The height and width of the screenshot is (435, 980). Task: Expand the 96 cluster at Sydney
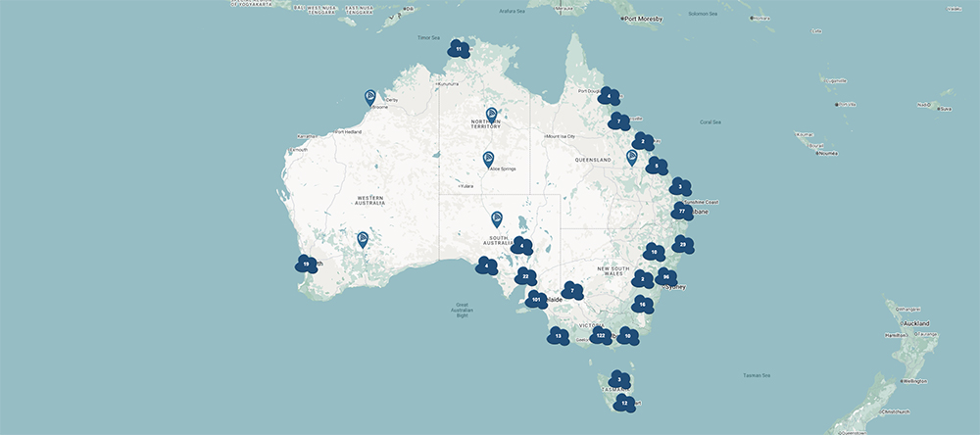coord(665,277)
